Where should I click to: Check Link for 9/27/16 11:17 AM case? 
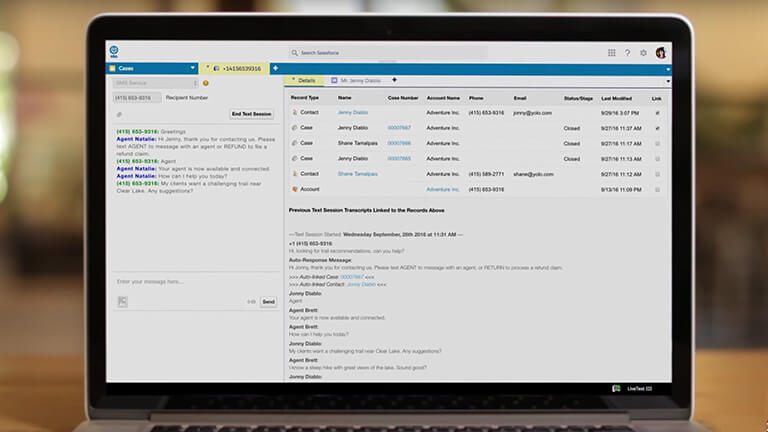[x=657, y=144]
